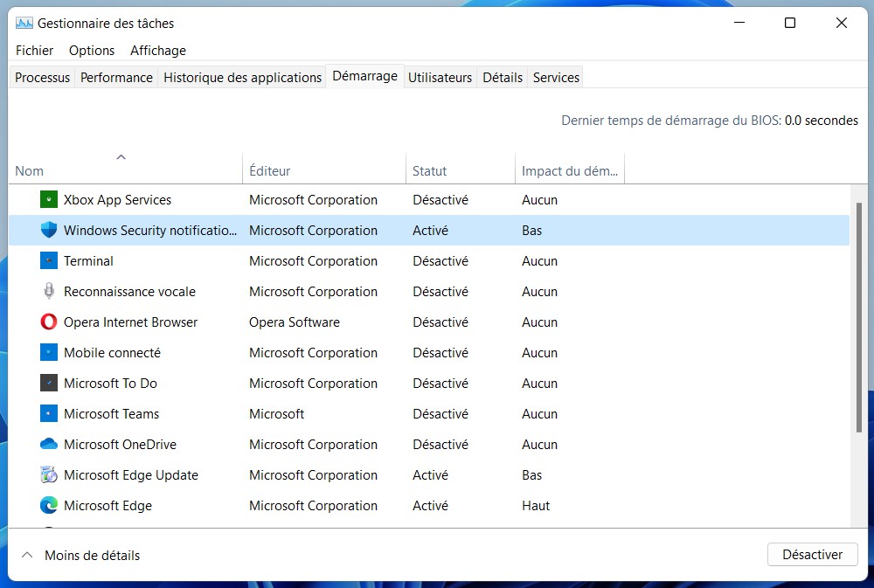This screenshot has width=874, height=588.
Task: Click the Reconnaissance vocale microphone icon
Action: [x=48, y=291]
